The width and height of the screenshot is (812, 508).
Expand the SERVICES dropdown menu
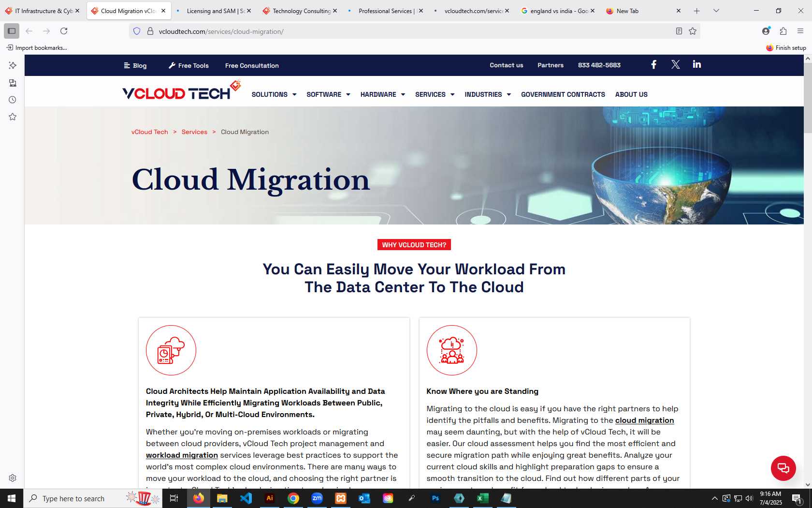435,94
